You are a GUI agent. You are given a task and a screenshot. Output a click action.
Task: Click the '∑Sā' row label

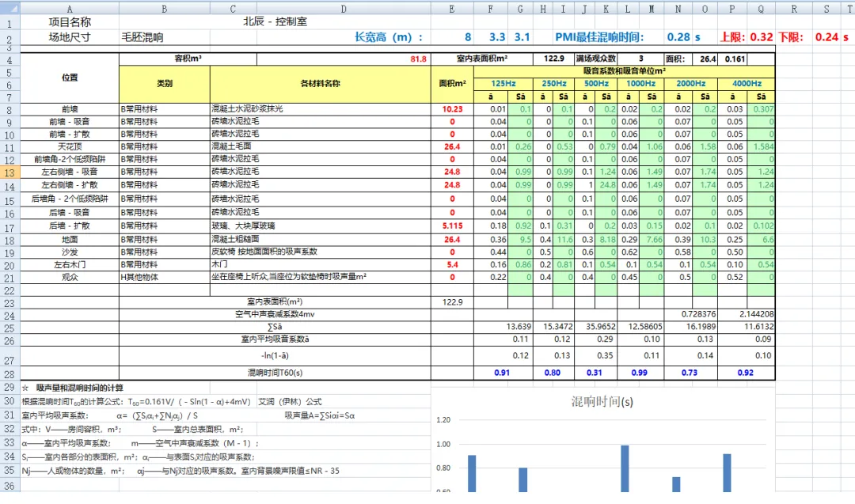275,327
